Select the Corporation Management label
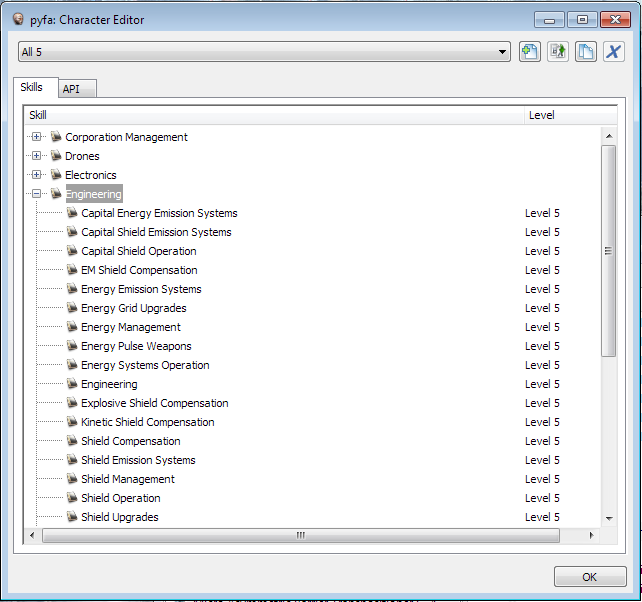Viewport: 642px width, 602px height. 127,137
